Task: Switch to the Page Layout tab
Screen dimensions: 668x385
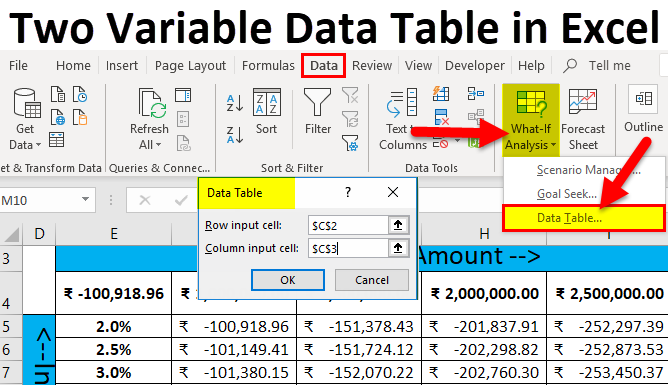Action: 190,66
